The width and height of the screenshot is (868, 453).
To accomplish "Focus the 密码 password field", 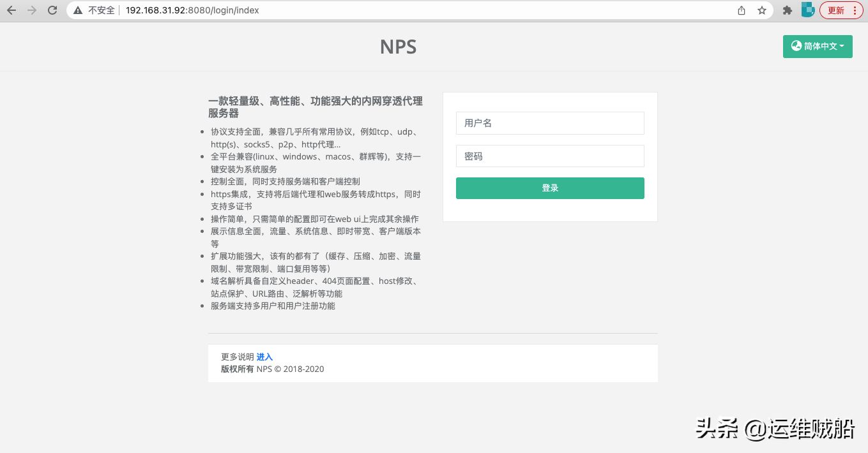I will pos(550,156).
